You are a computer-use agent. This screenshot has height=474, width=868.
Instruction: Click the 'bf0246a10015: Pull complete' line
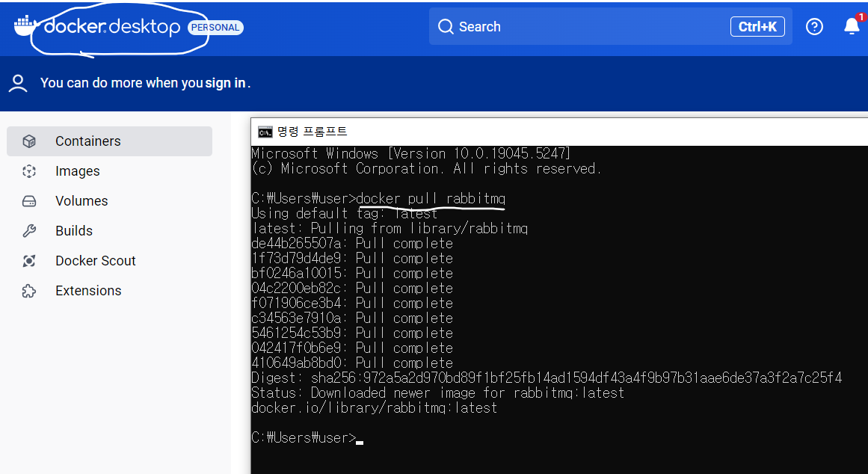click(x=352, y=273)
